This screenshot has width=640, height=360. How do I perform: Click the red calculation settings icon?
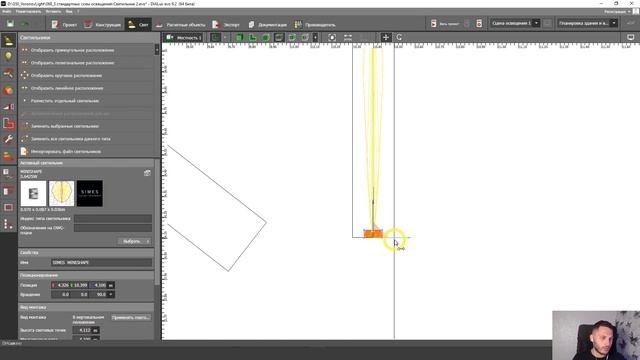point(479,24)
